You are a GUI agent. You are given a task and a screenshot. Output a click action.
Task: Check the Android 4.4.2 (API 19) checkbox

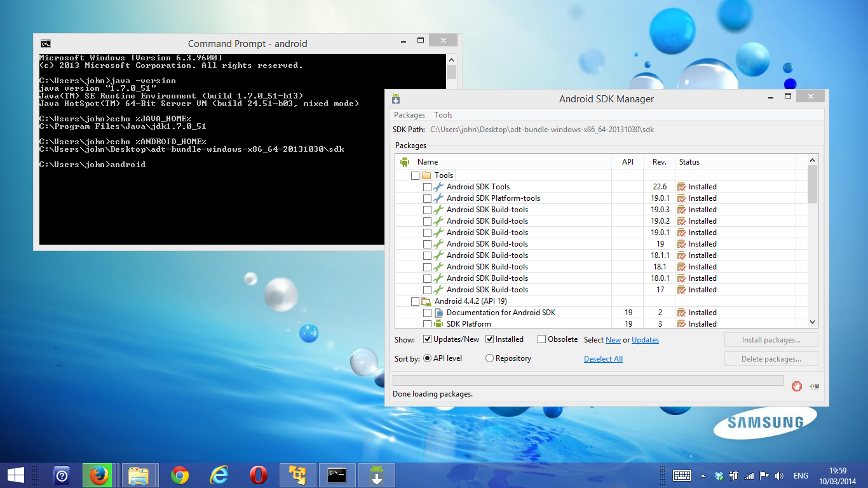(x=415, y=301)
